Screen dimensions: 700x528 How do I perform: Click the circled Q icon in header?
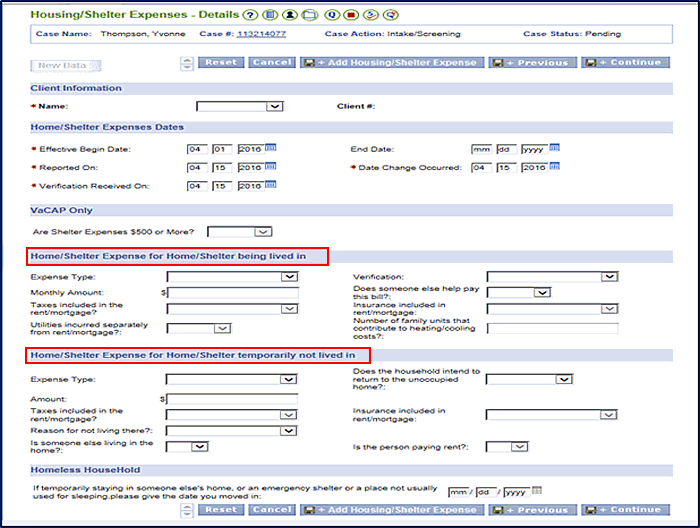[x=332, y=15]
